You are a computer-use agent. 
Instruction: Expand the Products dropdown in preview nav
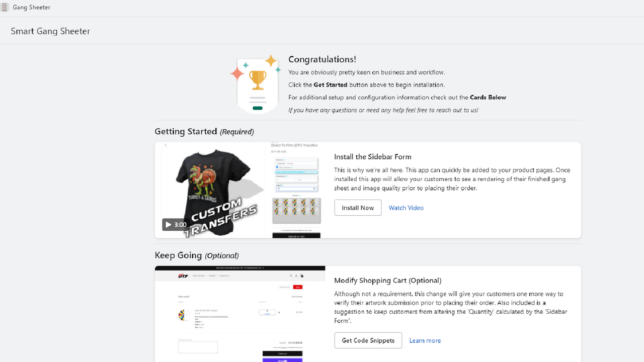(x=213, y=276)
